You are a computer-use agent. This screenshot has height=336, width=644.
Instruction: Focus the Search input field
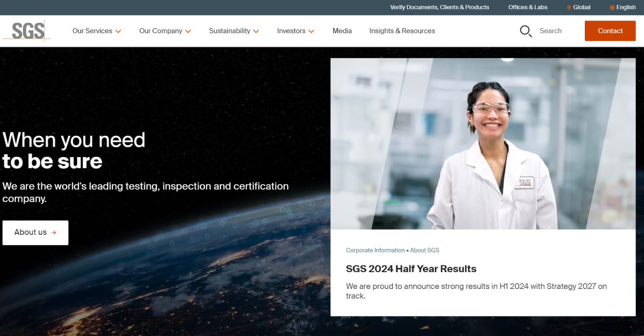551,31
